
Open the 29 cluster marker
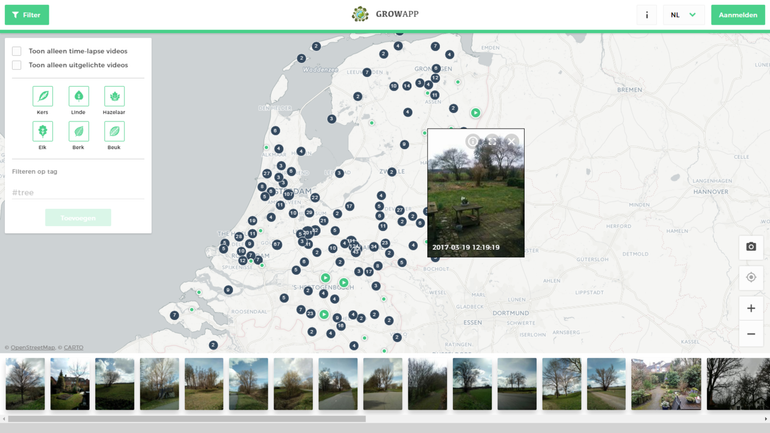(x=309, y=213)
